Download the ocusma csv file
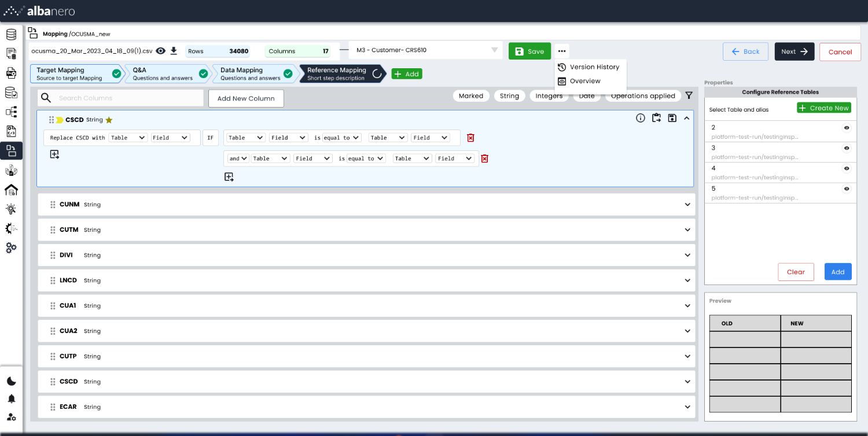This screenshot has height=436, width=868. pyautogui.click(x=174, y=51)
